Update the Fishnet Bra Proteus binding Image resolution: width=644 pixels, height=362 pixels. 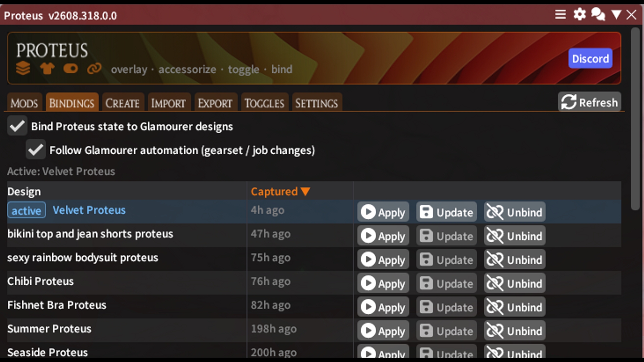click(x=446, y=307)
